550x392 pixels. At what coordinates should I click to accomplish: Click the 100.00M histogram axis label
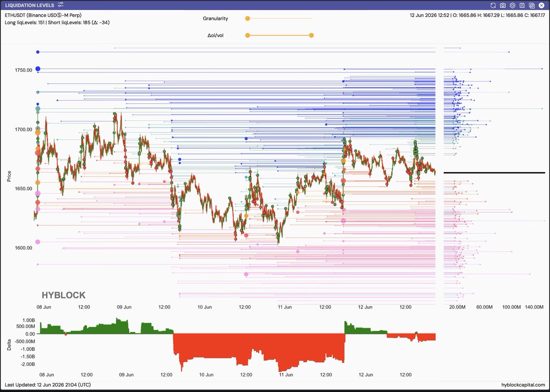pyautogui.click(x=511, y=307)
